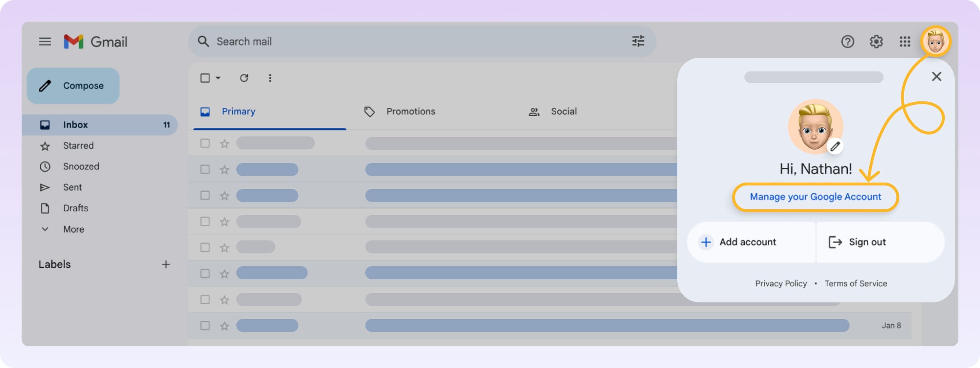Refresh the inbox

click(245, 78)
